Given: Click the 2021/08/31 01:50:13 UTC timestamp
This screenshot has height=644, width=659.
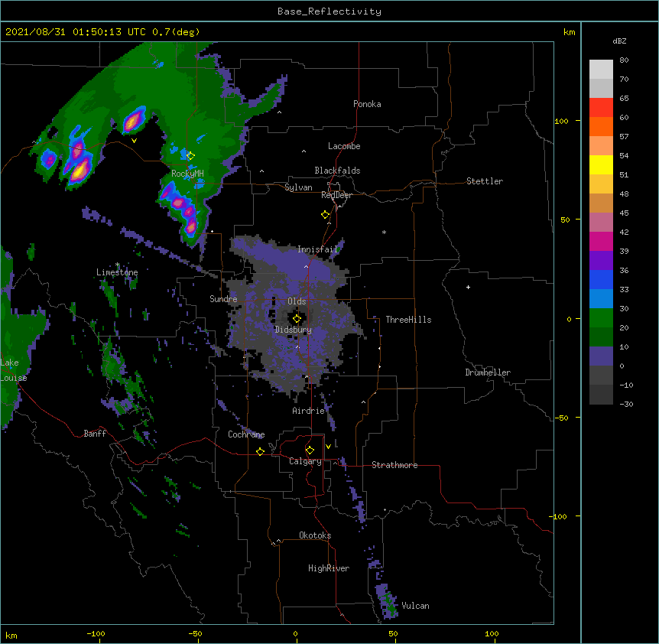Looking at the screenshot, I should (76, 32).
